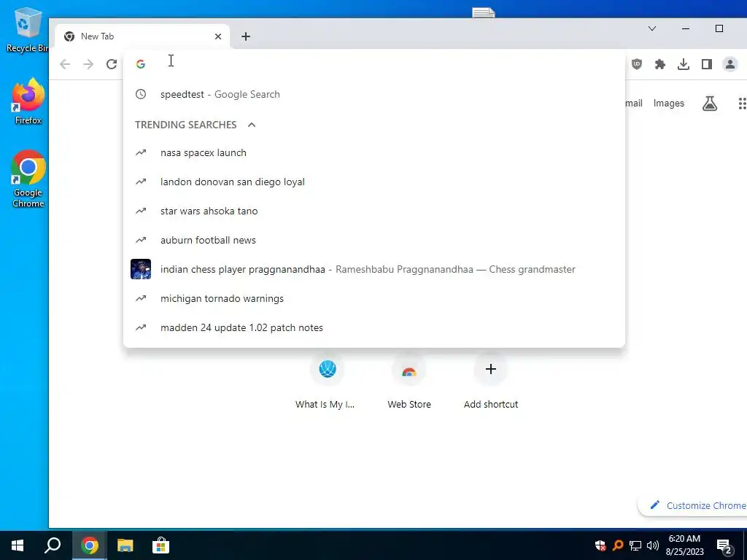
Task: Click the orange magnifier tray icon
Action: pos(617,545)
